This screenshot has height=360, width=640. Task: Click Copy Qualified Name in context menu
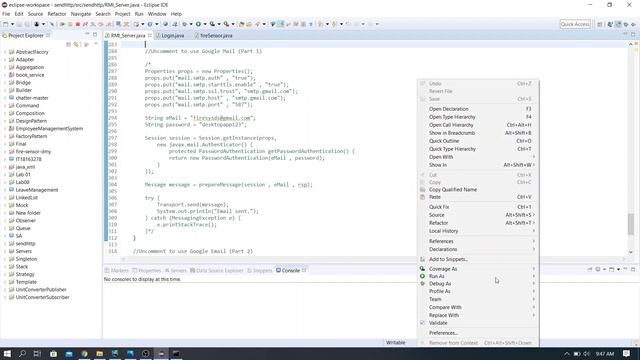478,189
